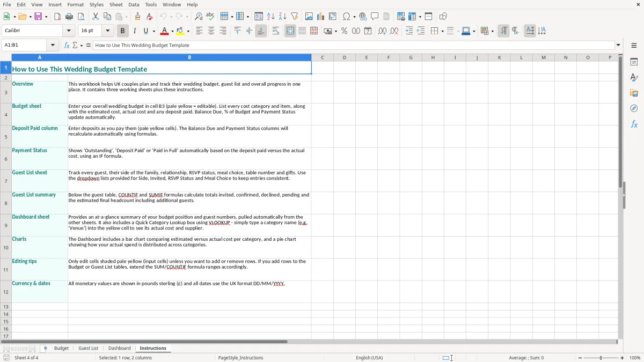Screen dimensions: 644x362
Task: Toggle left-to-right text direction
Action: (x=503, y=31)
